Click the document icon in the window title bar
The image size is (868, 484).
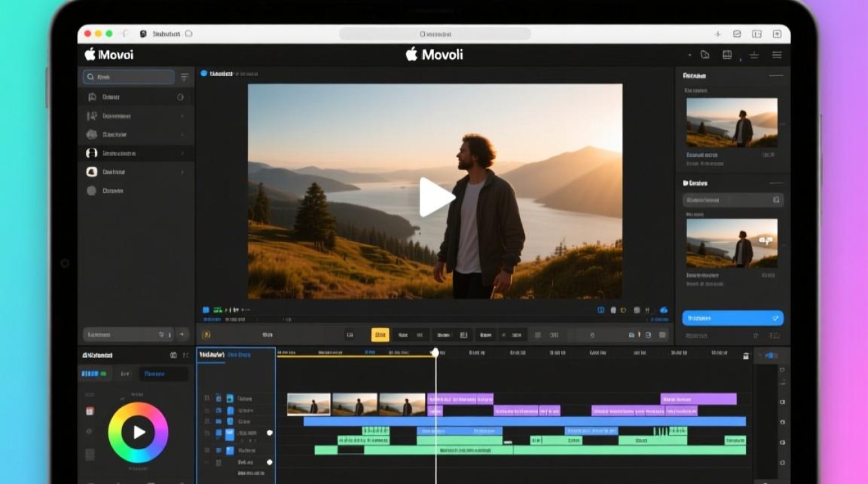(x=142, y=34)
